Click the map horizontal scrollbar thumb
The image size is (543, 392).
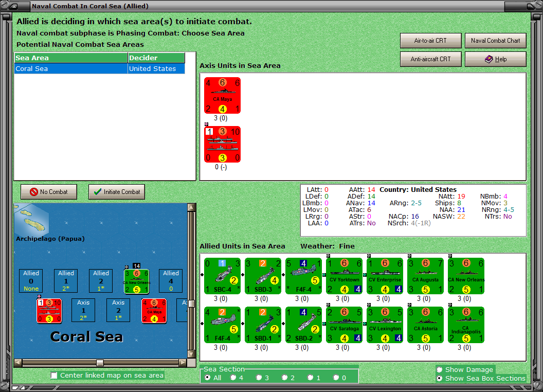pyautogui.click(x=100, y=363)
